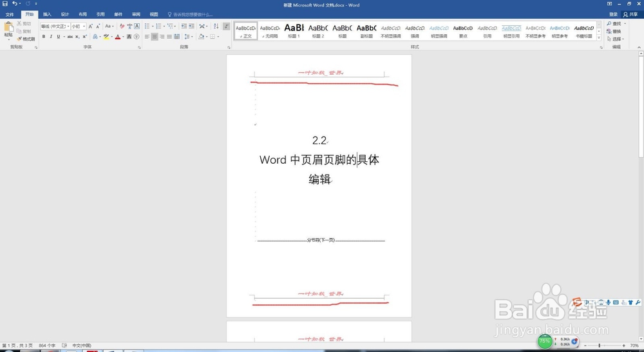
Task: Align paragraph text to the right
Action: [x=162, y=37]
